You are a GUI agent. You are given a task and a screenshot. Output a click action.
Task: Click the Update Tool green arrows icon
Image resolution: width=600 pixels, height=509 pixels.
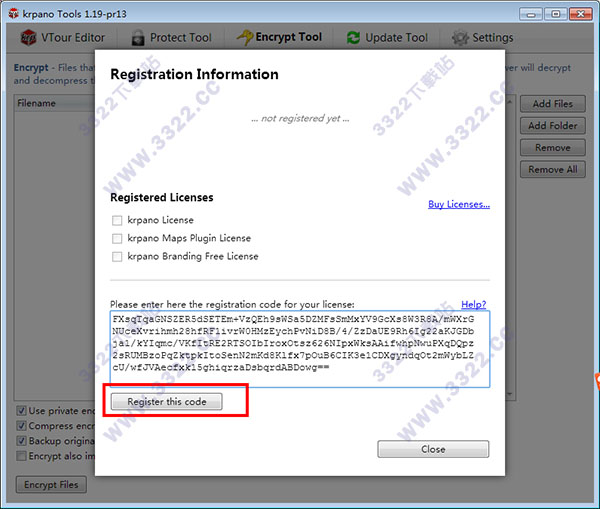click(x=353, y=38)
